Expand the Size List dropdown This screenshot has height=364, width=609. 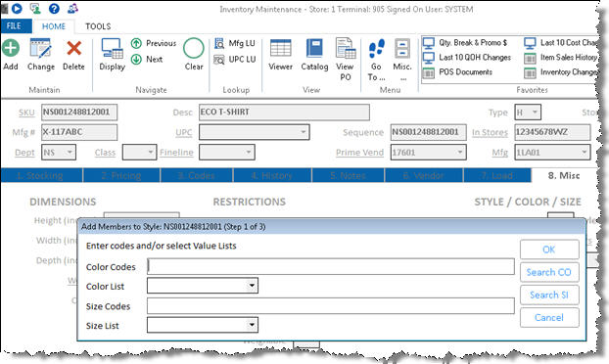pos(252,325)
